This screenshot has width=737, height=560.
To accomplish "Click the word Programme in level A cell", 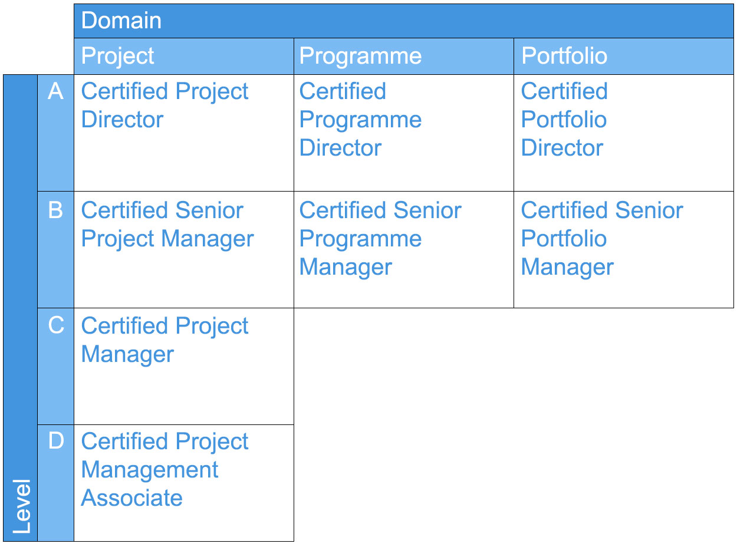I will click(360, 120).
